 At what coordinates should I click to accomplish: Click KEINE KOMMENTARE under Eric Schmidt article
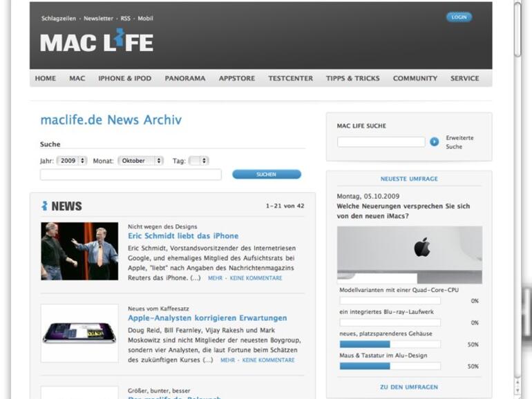[256, 278]
